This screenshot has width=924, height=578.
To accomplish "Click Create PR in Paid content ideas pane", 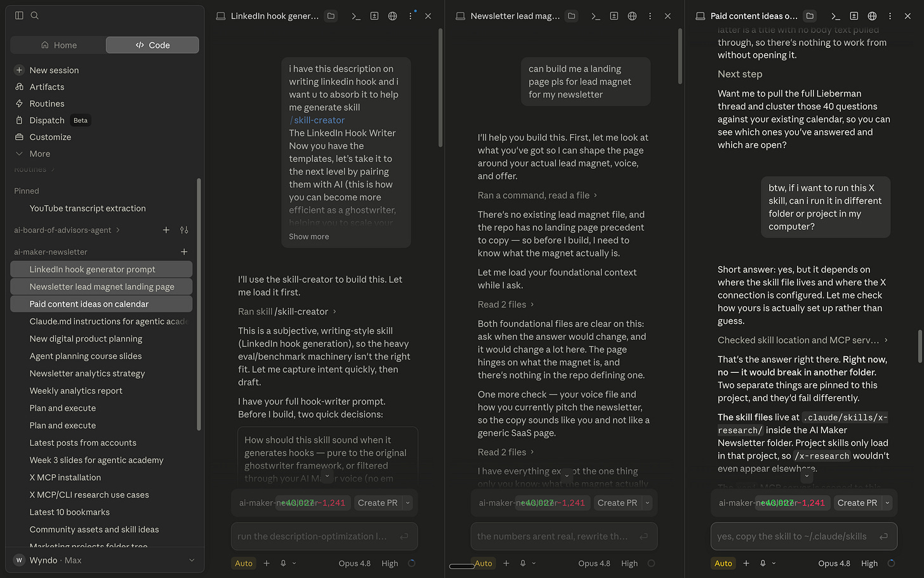I will 857,502.
